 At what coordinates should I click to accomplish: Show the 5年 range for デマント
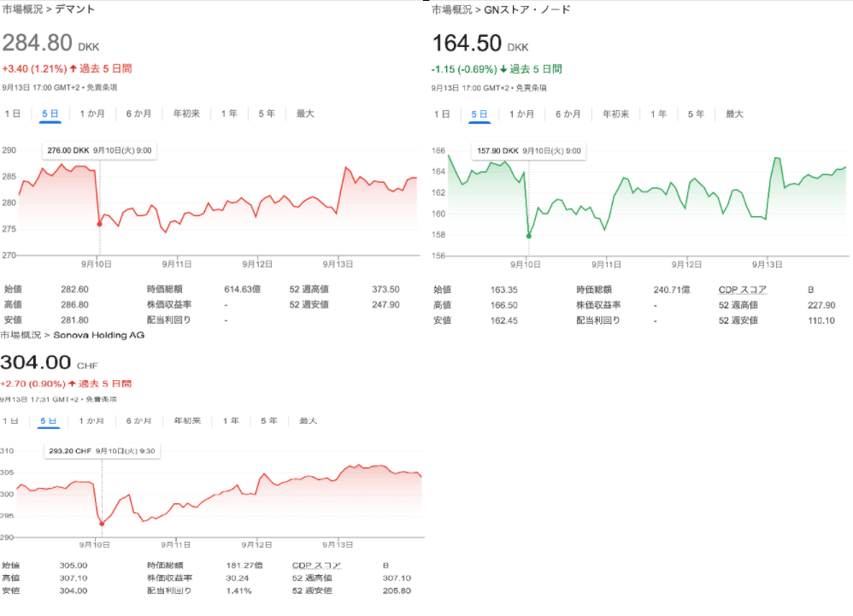267,114
